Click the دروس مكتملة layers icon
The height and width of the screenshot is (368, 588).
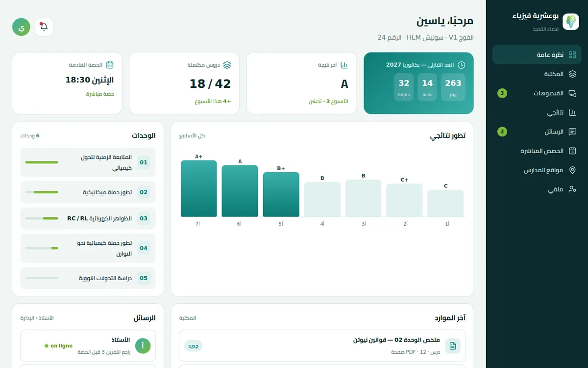point(227,65)
